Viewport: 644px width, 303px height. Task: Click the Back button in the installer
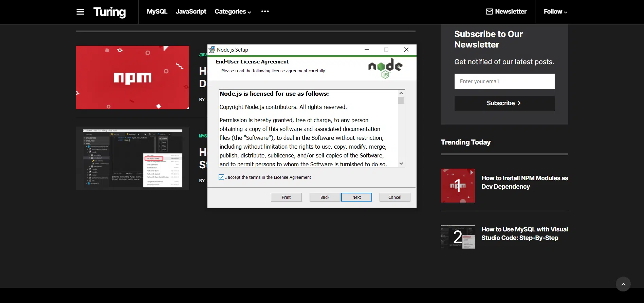(x=325, y=197)
